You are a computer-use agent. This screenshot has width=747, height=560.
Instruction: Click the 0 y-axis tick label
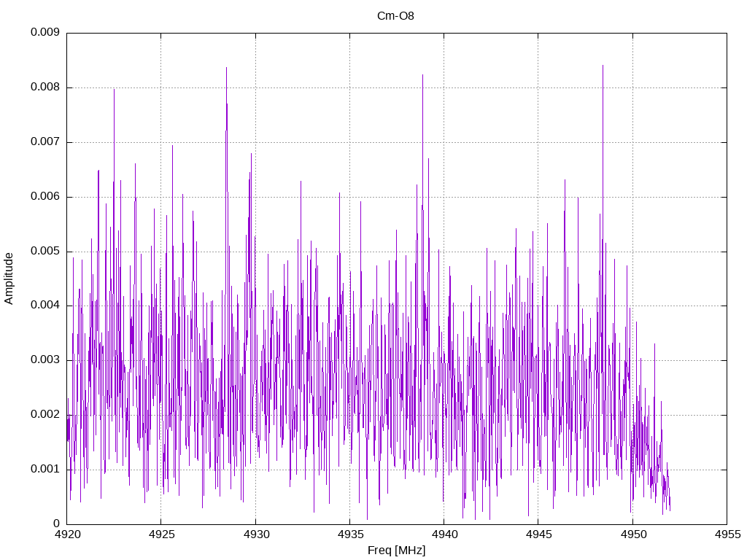point(56,524)
